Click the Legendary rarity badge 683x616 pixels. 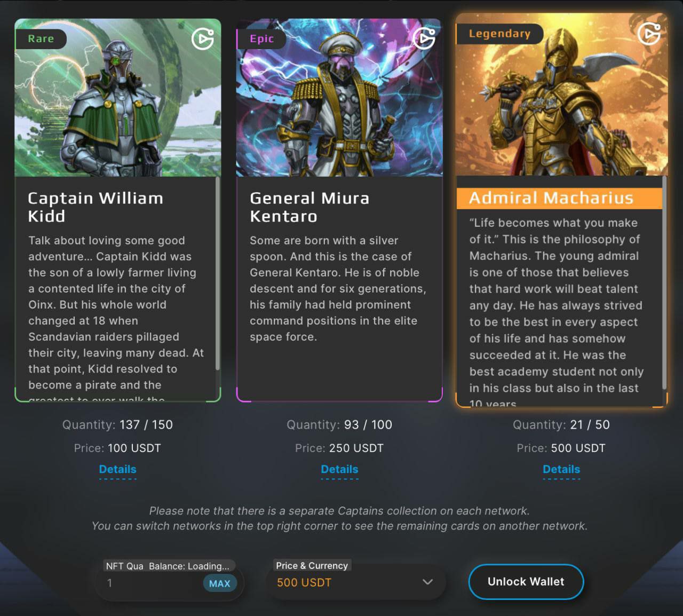click(x=500, y=34)
